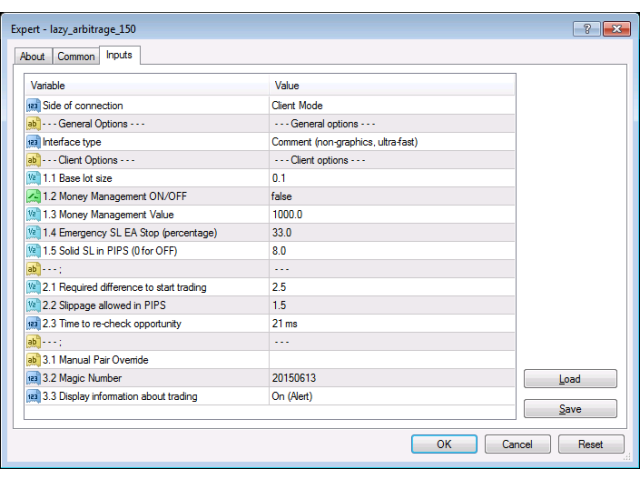The image size is (640, 480).
Task: Confirm settings with the OK button
Action: point(444,444)
